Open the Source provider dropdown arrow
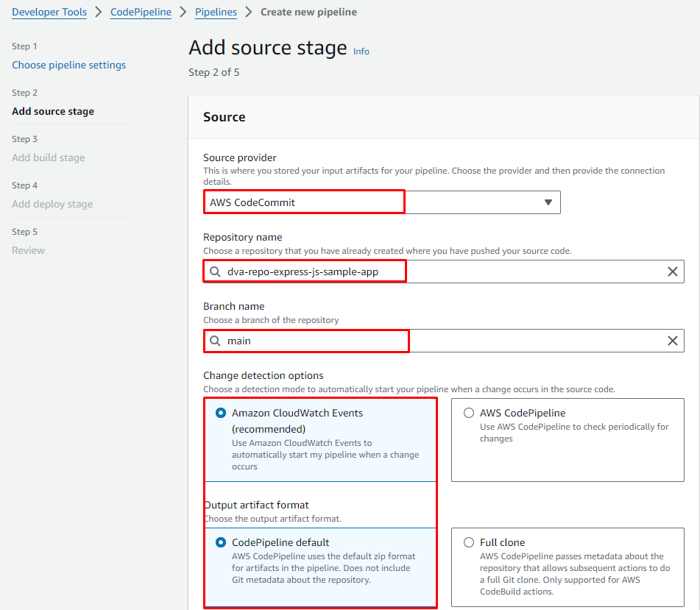The height and width of the screenshot is (610, 700). (548, 202)
